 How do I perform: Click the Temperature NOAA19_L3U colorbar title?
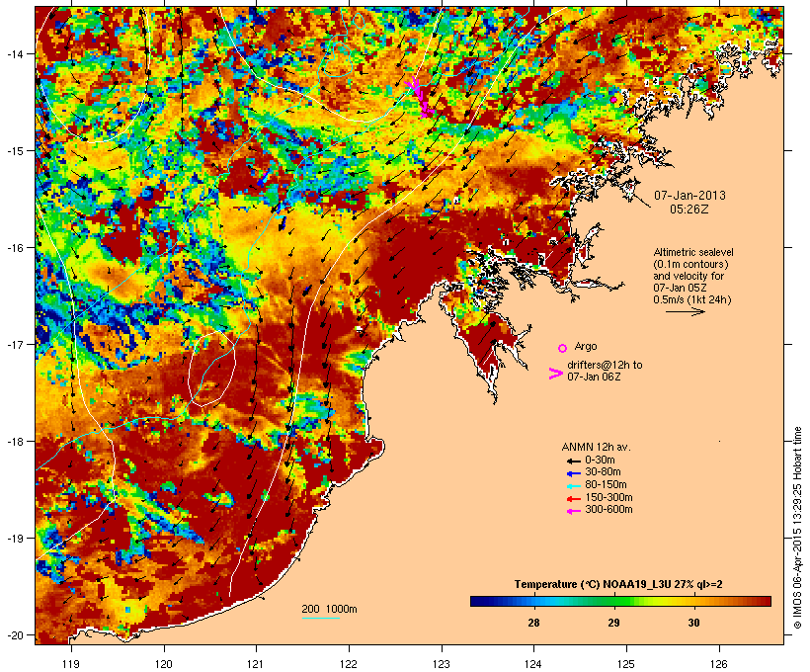point(618,585)
